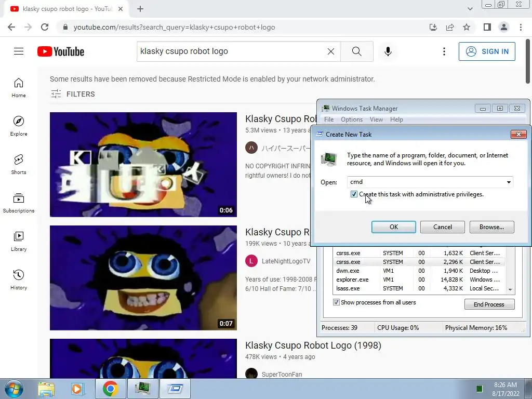Open Explore in the YouTube sidebar
The image size is (532, 399).
pyautogui.click(x=19, y=126)
